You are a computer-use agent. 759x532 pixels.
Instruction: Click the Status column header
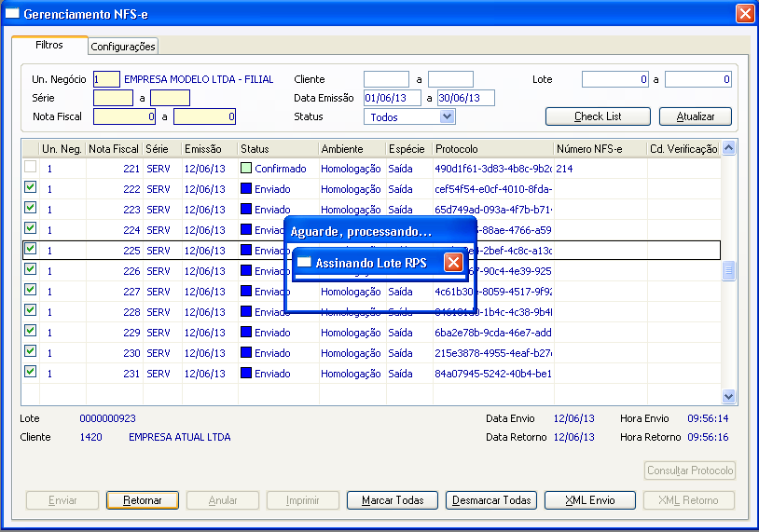(279, 149)
